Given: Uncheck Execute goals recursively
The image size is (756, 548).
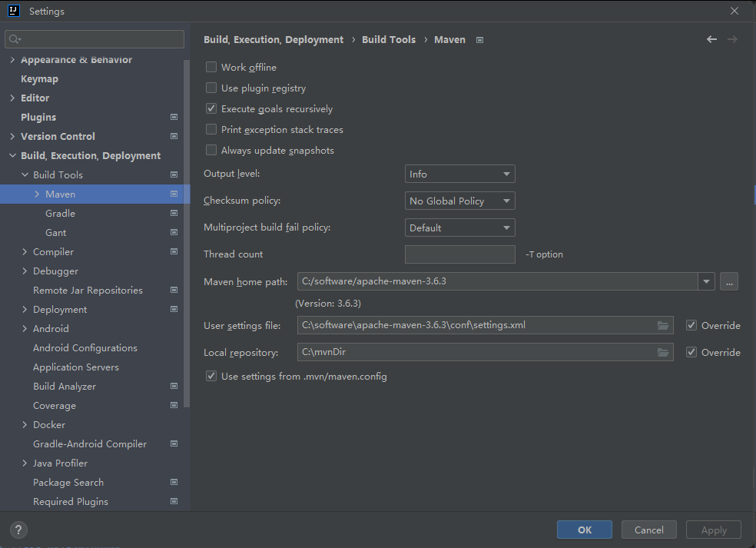Looking at the screenshot, I should (x=211, y=108).
